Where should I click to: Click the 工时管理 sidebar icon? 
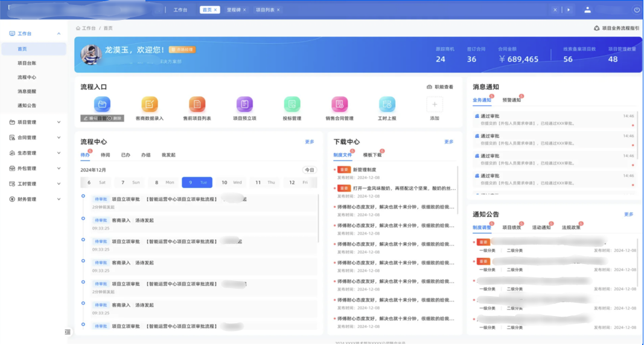[x=12, y=184]
